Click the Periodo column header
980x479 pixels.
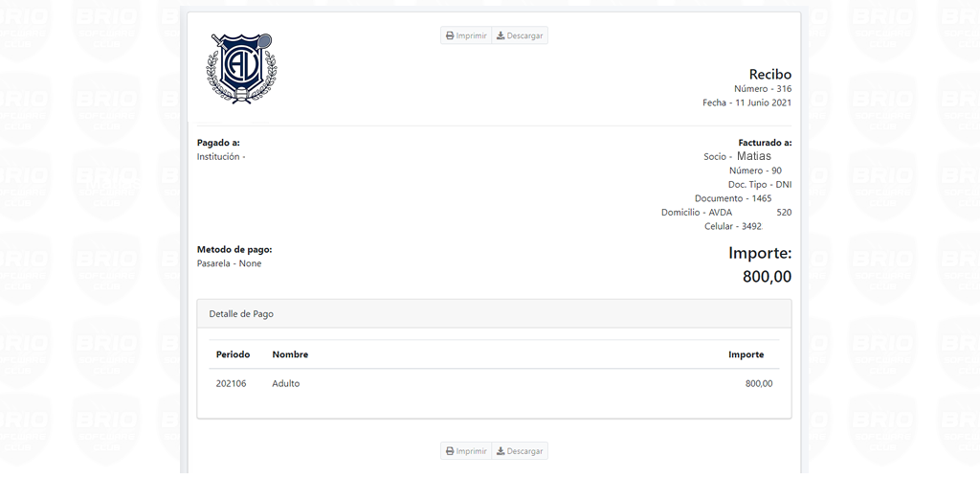234,354
